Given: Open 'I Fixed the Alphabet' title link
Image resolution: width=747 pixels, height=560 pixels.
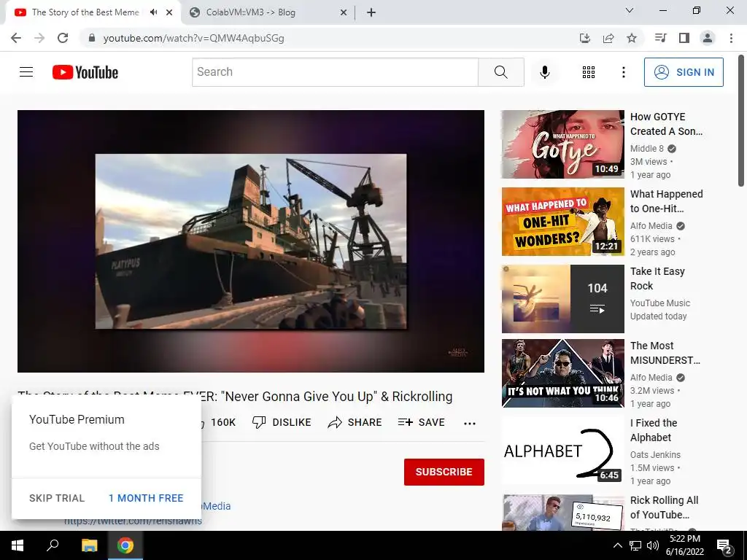Looking at the screenshot, I should pyautogui.click(x=654, y=430).
